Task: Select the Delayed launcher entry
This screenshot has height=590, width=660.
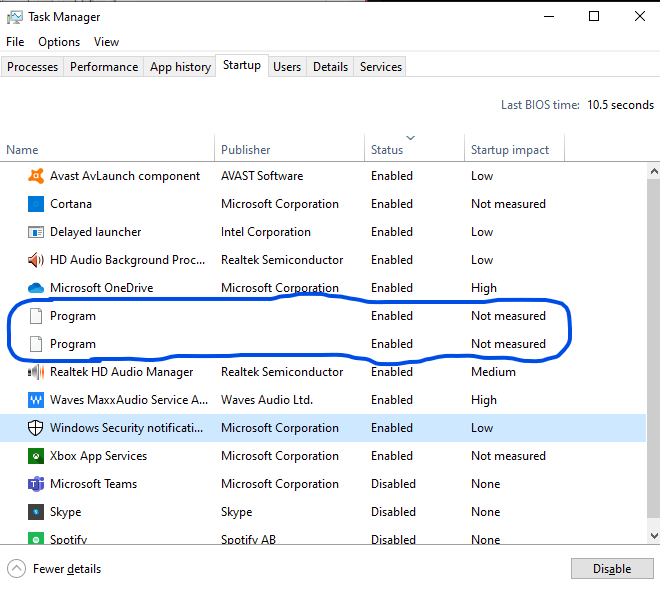Action: [x=96, y=232]
